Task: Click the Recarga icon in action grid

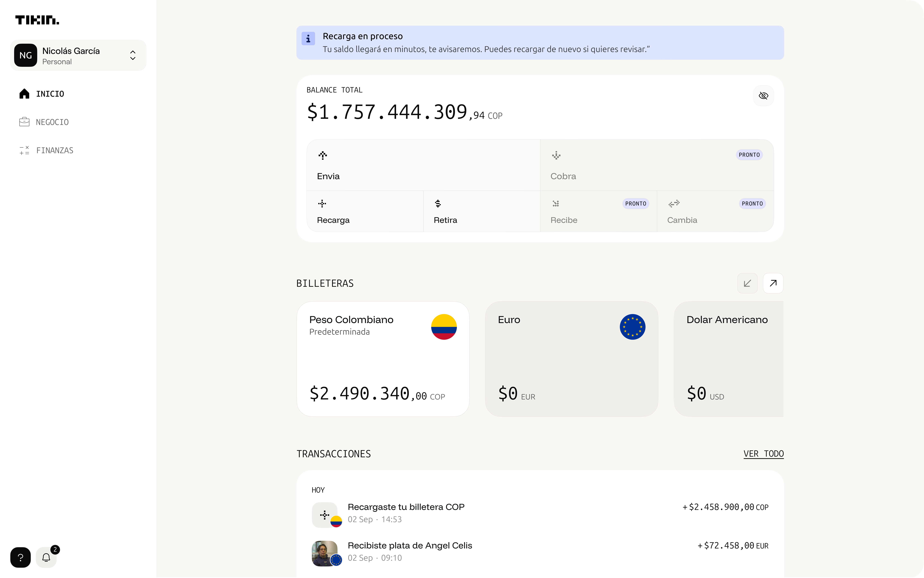Action: [322, 203]
